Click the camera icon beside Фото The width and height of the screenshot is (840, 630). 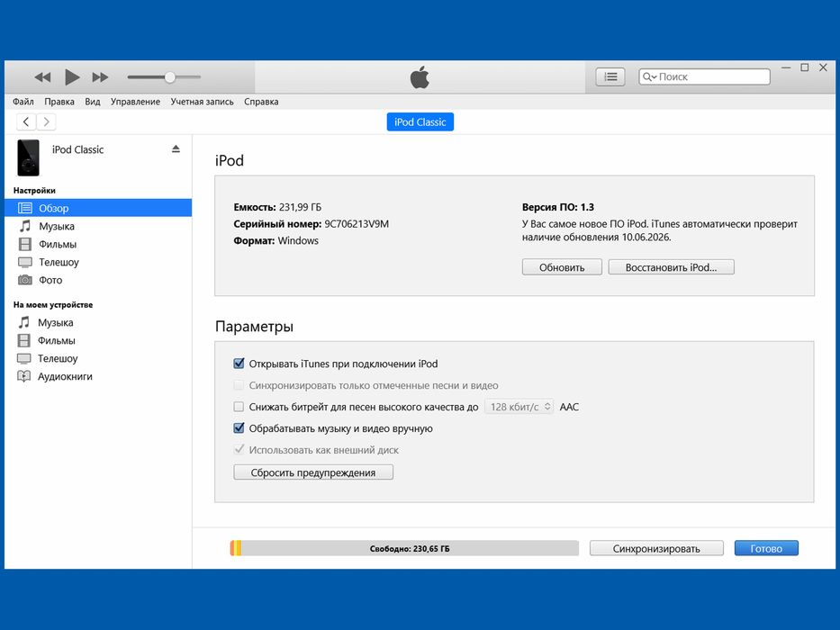(x=25, y=280)
